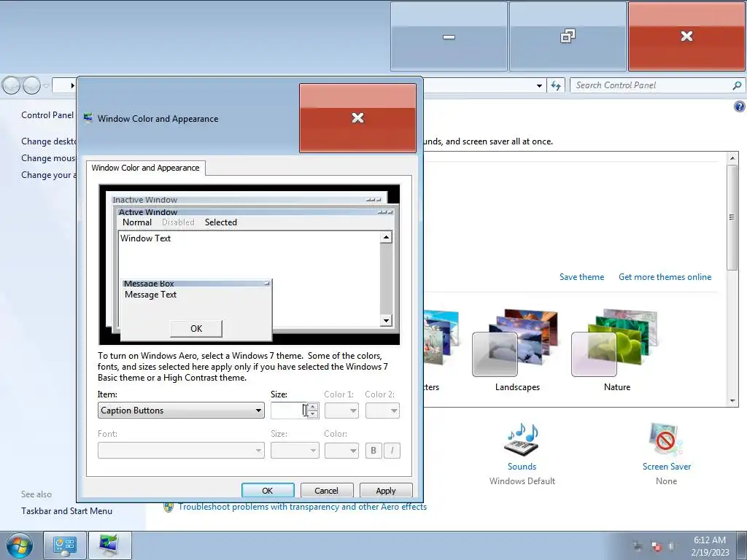747x560 pixels.
Task: Click the Normal menu in preview
Action: point(137,222)
